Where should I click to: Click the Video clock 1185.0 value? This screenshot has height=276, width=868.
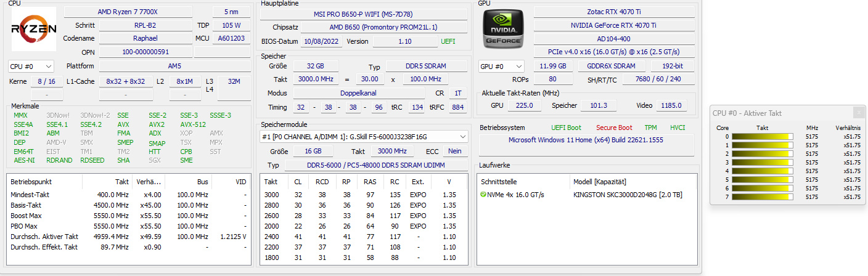pyautogui.click(x=671, y=105)
